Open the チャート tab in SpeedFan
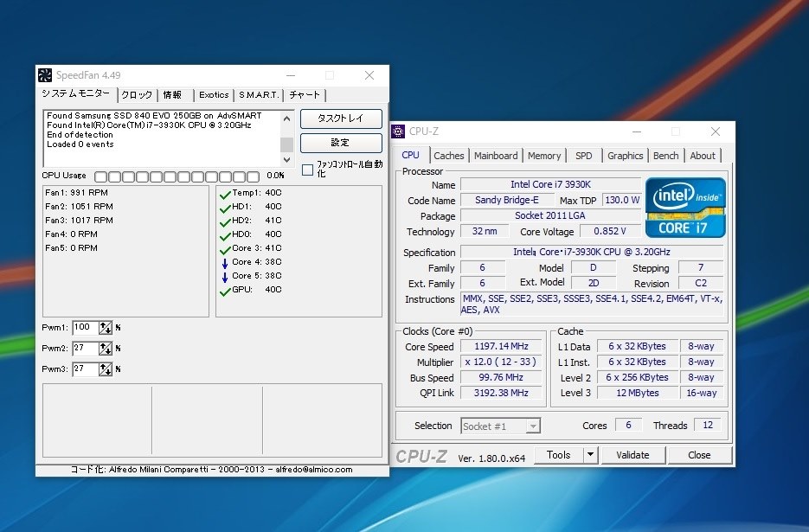The width and height of the screenshot is (809, 532). [x=305, y=95]
